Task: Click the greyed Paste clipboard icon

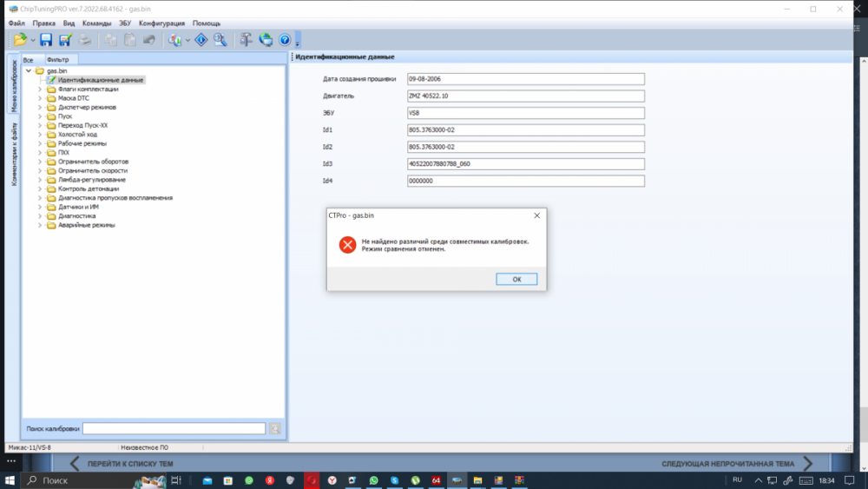Action: (x=130, y=40)
